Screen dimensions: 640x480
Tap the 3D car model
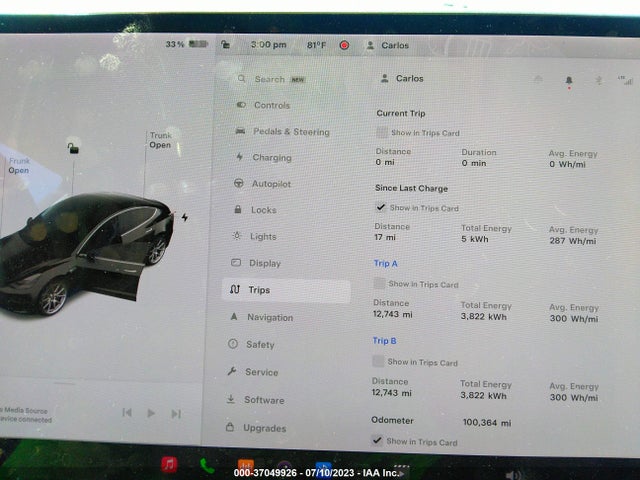pyautogui.click(x=86, y=253)
